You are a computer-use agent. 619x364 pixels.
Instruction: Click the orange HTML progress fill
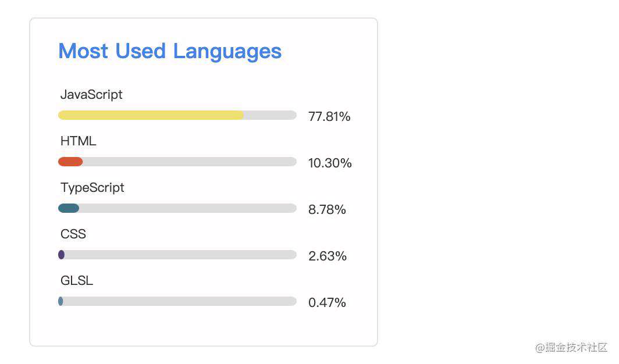pos(70,162)
